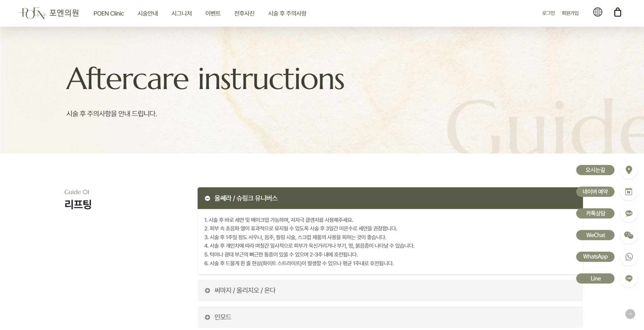The image size is (644, 330).
Task: Select the 시그니처 menu item
Action: coord(181,14)
